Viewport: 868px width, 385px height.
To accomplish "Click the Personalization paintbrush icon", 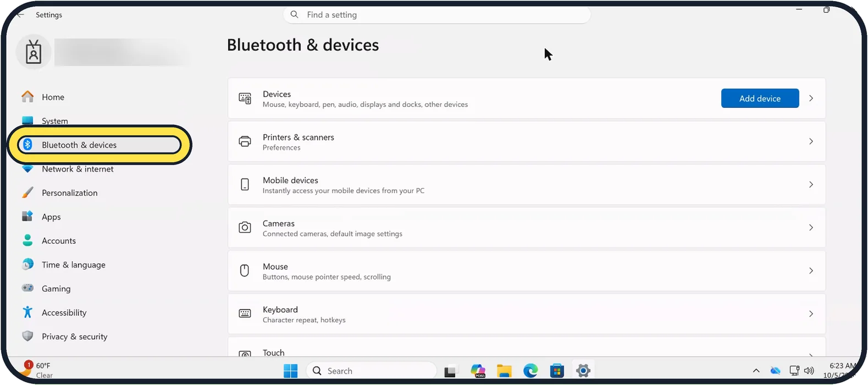I will [27, 193].
